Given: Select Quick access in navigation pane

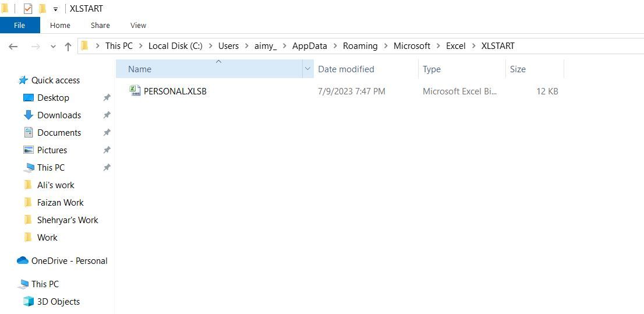Looking at the screenshot, I should click(x=55, y=80).
